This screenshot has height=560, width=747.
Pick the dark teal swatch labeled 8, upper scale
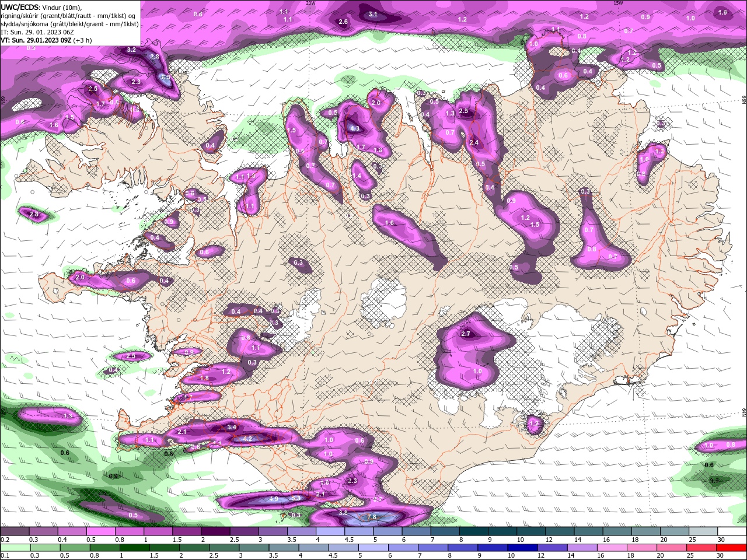coord(474,531)
